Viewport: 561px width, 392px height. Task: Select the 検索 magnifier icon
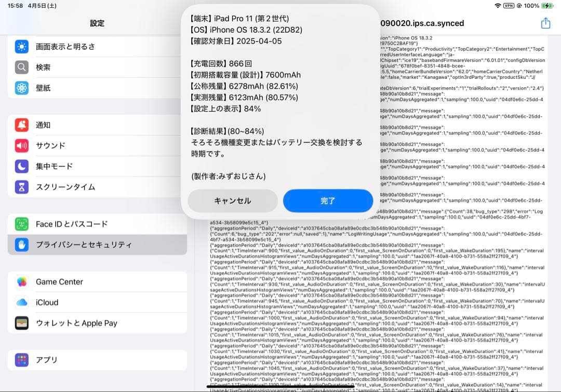[x=21, y=67]
